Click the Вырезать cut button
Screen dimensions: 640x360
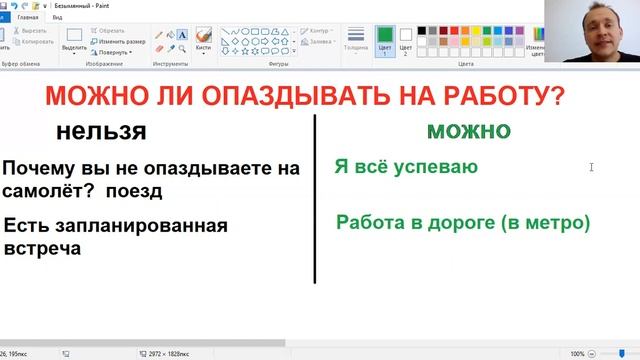click(31, 31)
